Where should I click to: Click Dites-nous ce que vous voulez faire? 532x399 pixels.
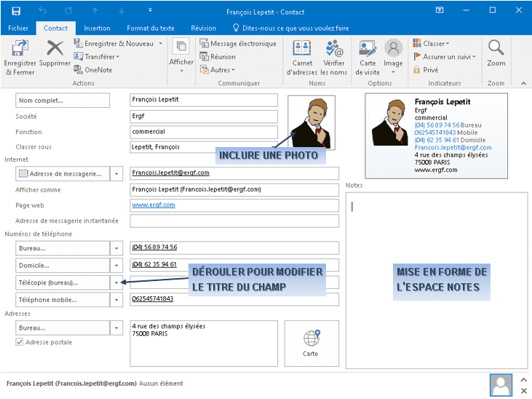tap(291, 28)
